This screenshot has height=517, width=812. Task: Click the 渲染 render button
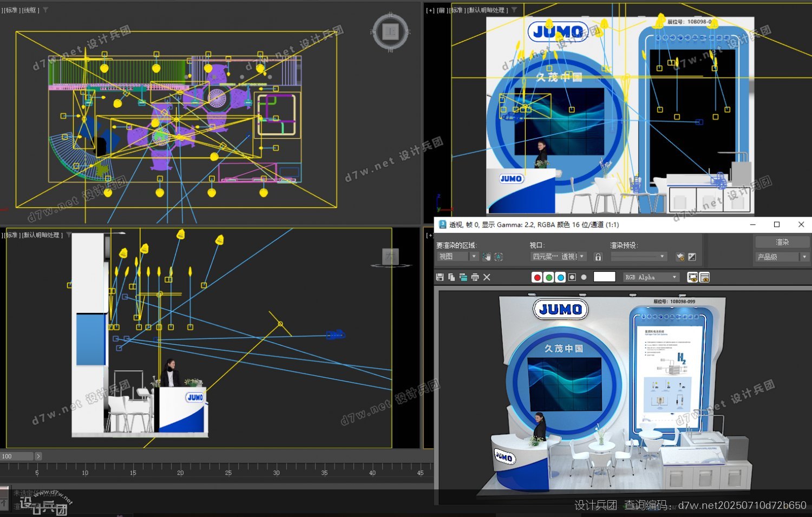pyautogui.click(x=782, y=242)
